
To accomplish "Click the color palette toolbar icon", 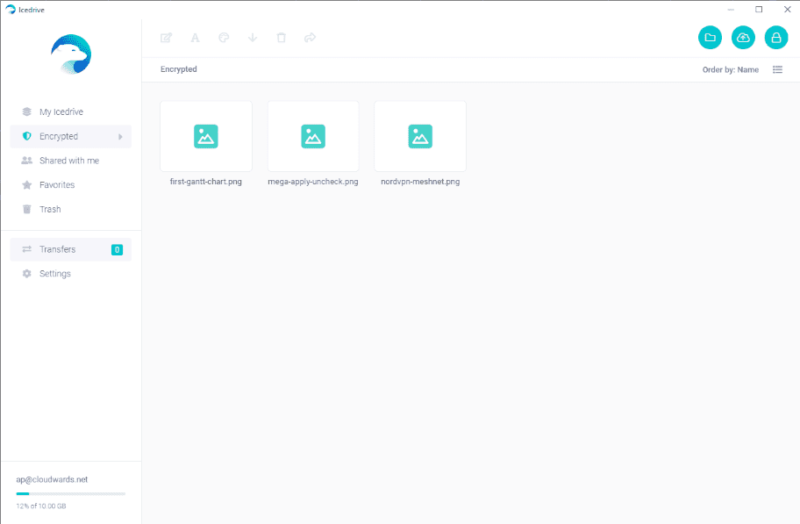I will tap(224, 38).
